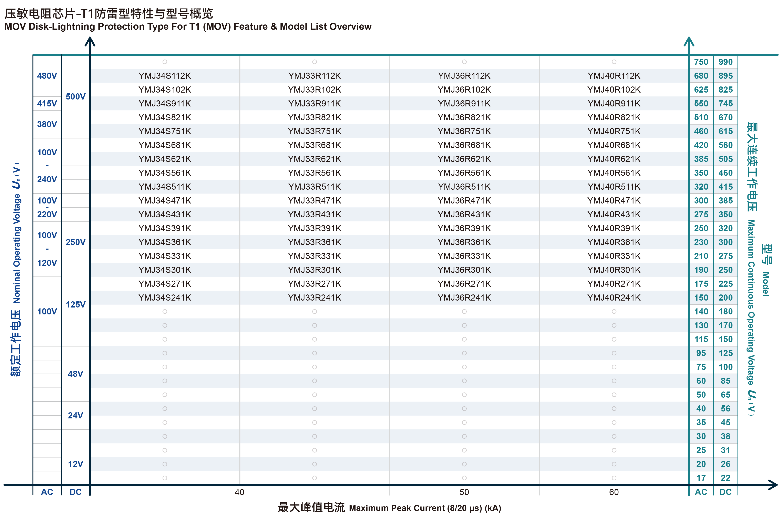Click the 480V AC voltage label
The image size is (782, 532).
tap(47, 76)
